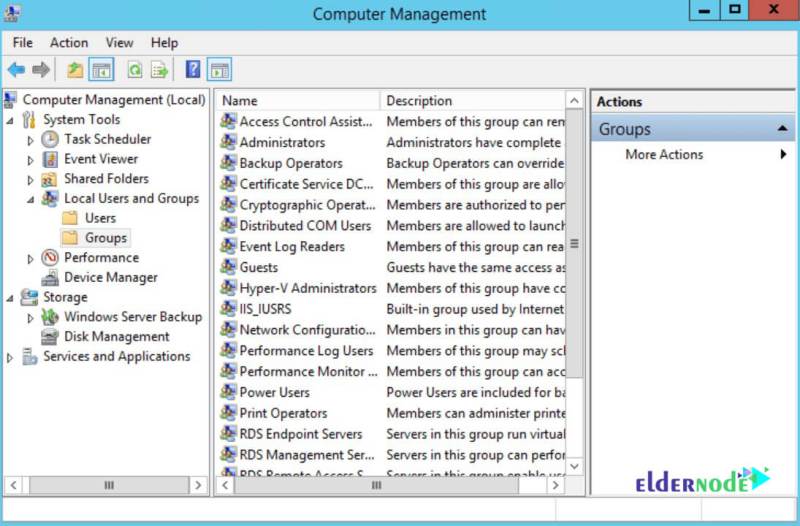Click the Storage icon in tree

click(x=29, y=297)
